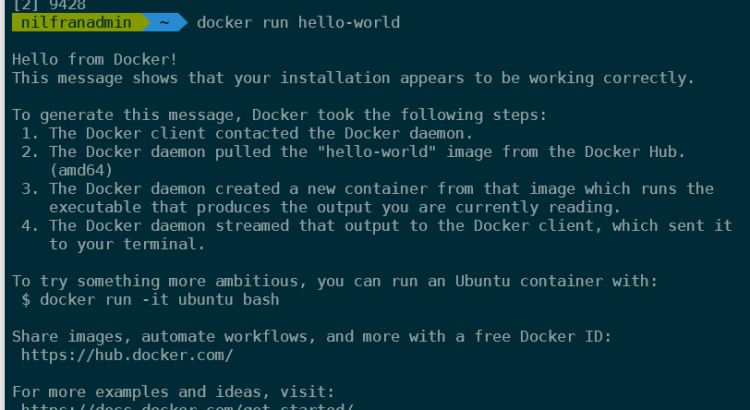The height and width of the screenshot is (410, 750).
Task: Click the 'installation appears to be working' message
Action: point(437,78)
